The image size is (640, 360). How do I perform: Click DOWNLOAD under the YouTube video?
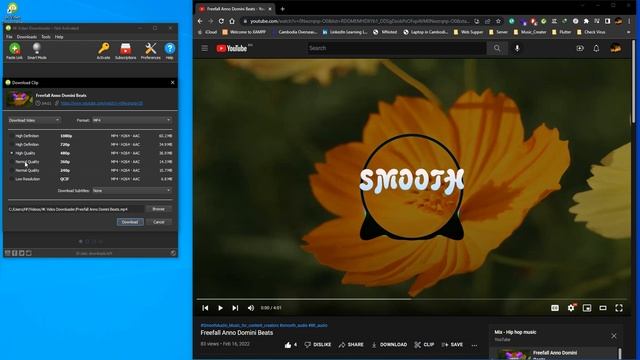point(389,345)
